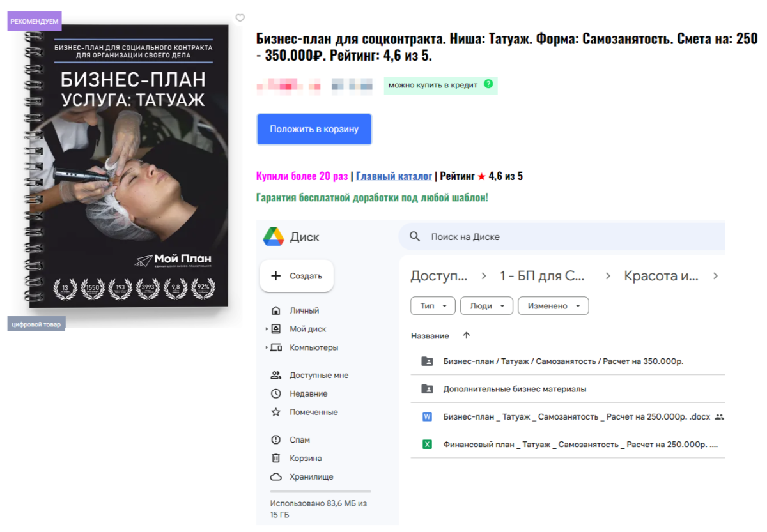Select Компьютеры in Drive sidebar
This screenshot has width=767, height=532.
(x=314, y=348)
